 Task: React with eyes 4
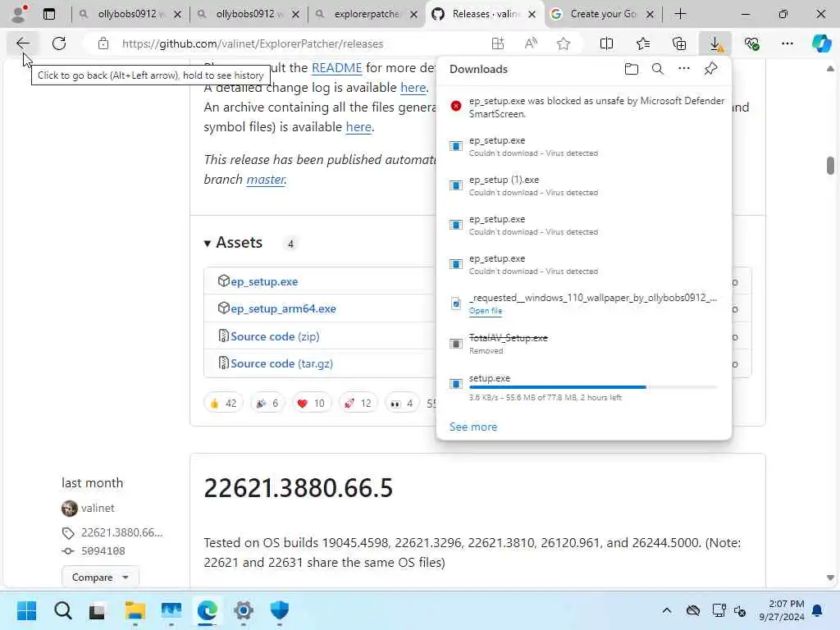[402, 403]
